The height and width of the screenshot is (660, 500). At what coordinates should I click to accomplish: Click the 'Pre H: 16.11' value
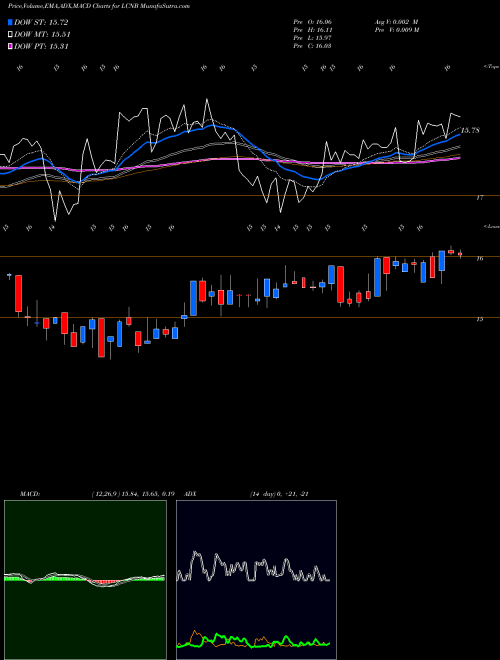312,29
